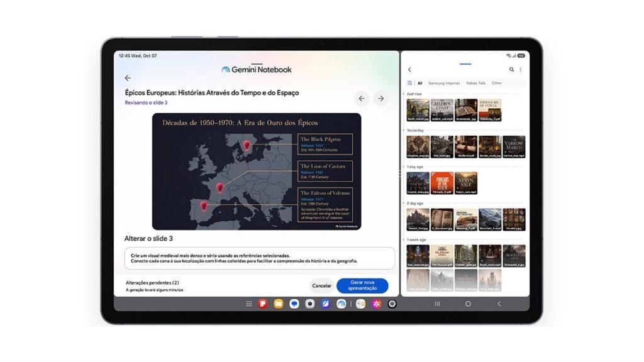The image size is (644, 362).
Task: Search files in the file panel
Action: 511,70
